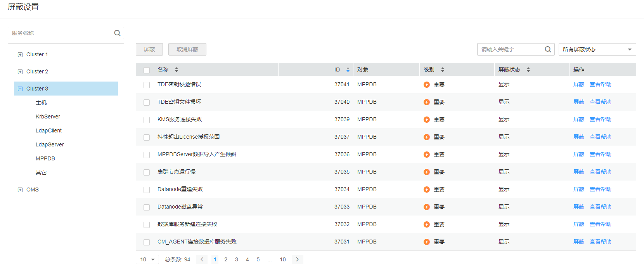
Task: Check the box for KMS服务连接失败
Action: pos(147,120)
